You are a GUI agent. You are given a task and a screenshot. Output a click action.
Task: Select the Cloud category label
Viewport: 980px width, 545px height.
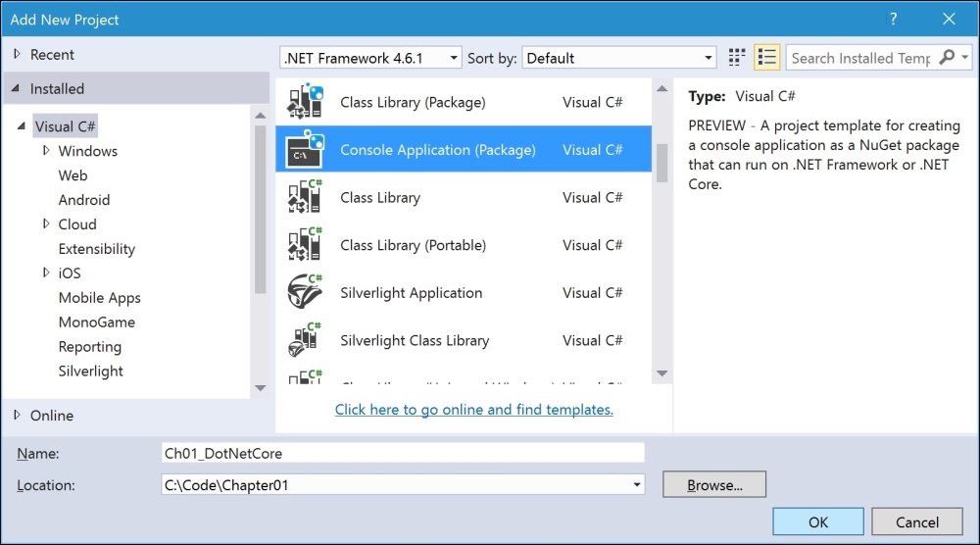(77, 223)
